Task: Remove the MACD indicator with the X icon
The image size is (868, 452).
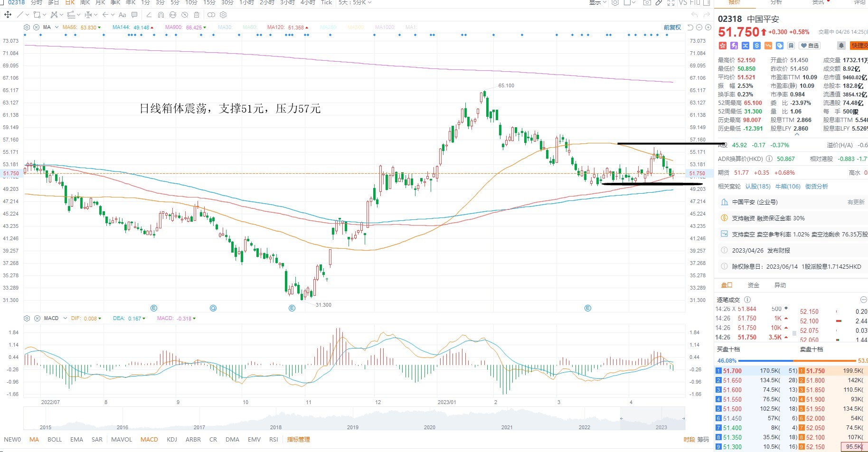Action: [37, 318]
